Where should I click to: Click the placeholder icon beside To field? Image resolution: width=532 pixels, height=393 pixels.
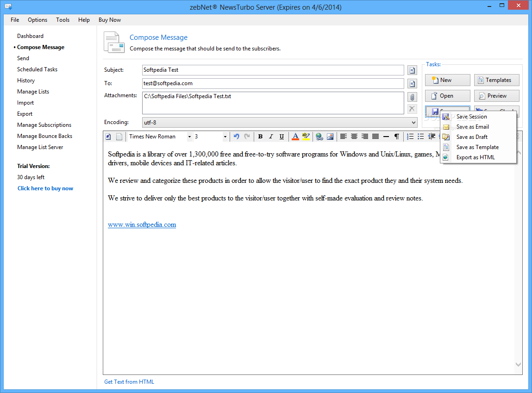[x=412, y=83]
